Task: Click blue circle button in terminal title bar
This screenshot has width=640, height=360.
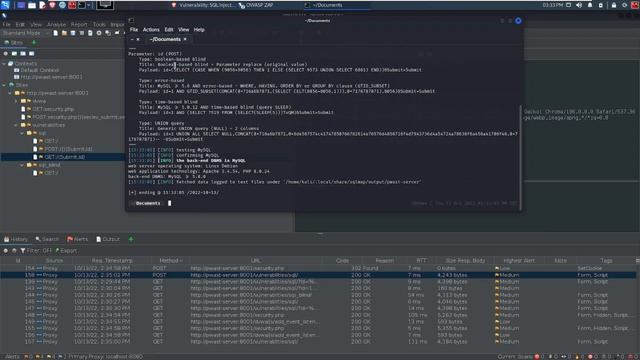Action: click(518, 20)
